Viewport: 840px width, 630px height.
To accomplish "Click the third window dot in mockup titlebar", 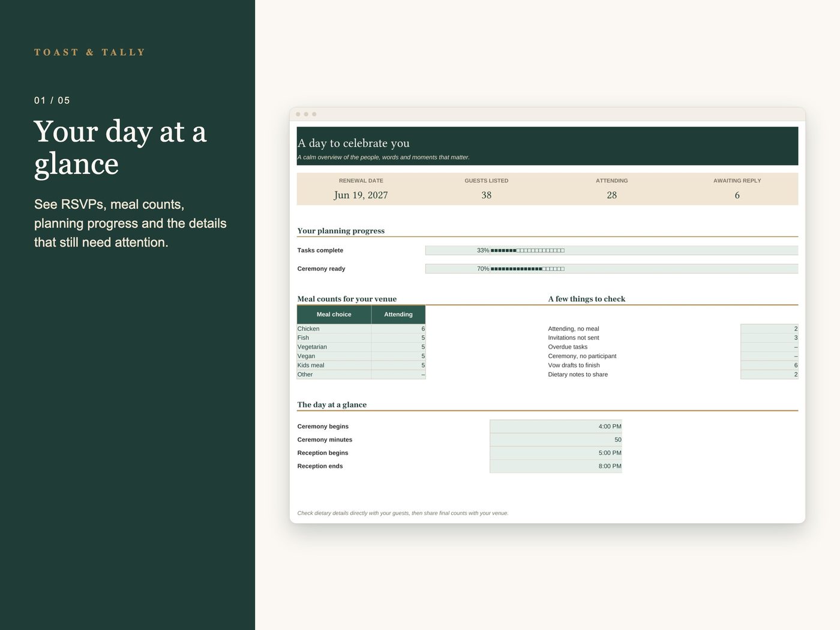I will (314, 114).
